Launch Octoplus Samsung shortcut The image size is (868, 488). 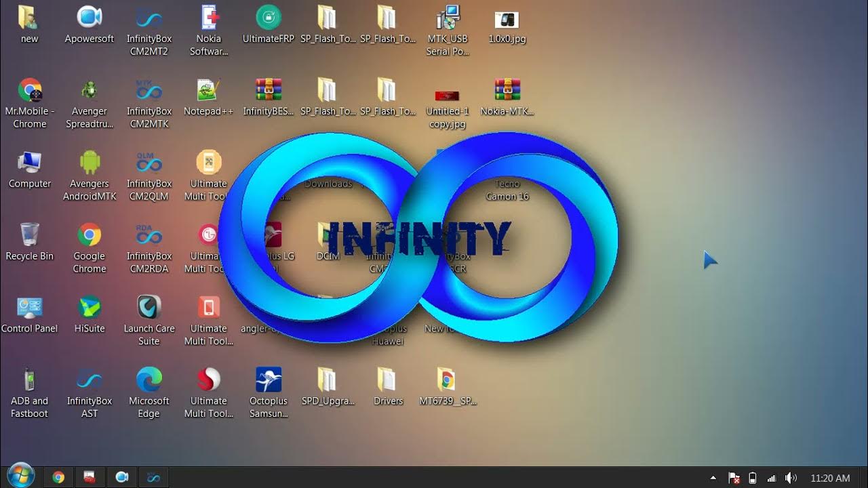pyautogui.click(x=269, y=393)
